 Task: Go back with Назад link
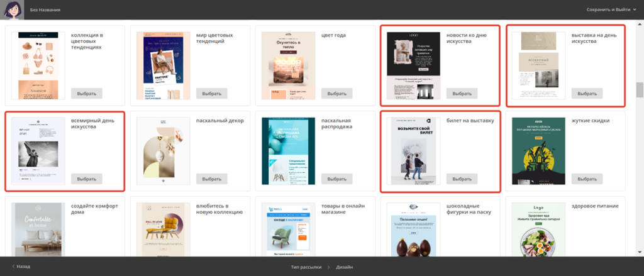click(x=21, y=267)
